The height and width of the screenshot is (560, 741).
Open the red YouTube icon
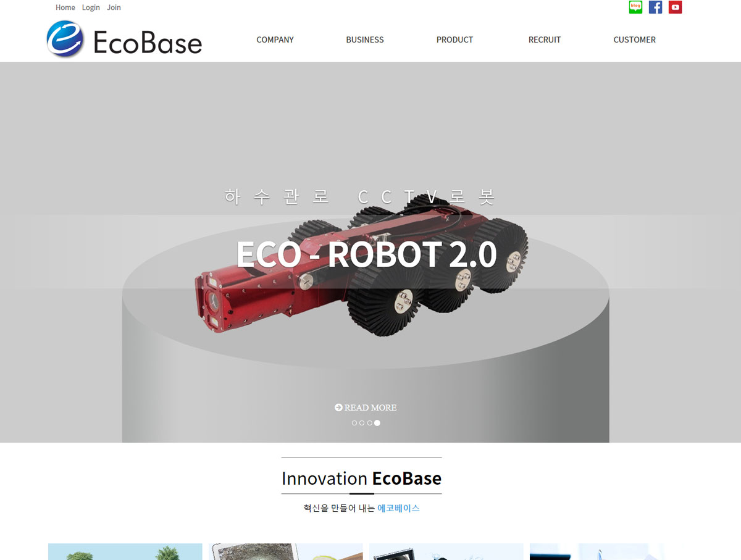click(x=676, y=7)
